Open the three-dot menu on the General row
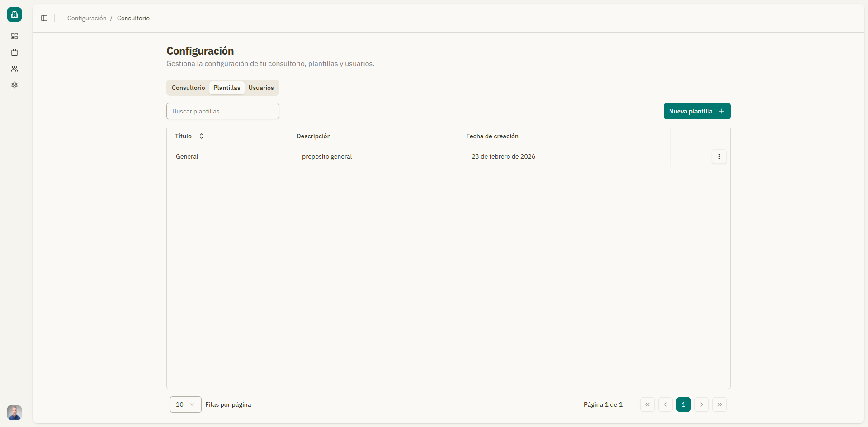The image size is (868, 427). tap(719, 156)
